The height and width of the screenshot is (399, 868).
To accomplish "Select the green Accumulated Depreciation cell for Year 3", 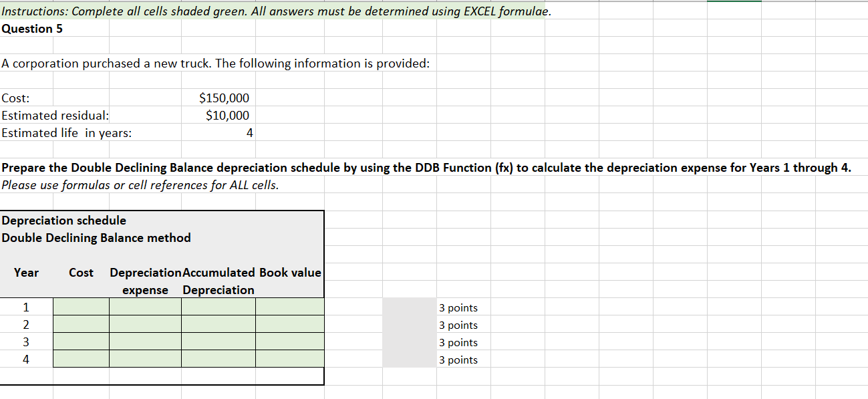I will [x=219, y=342].
